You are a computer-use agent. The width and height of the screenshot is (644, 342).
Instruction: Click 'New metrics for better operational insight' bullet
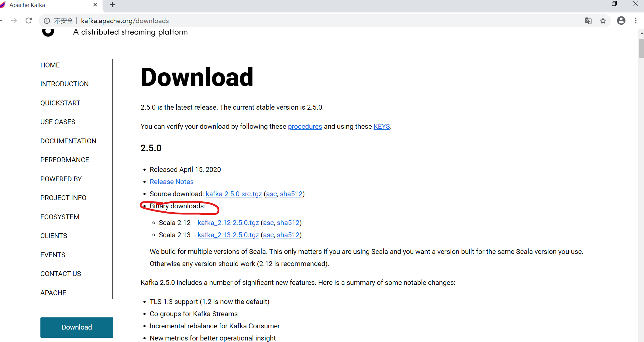point(213,338)
